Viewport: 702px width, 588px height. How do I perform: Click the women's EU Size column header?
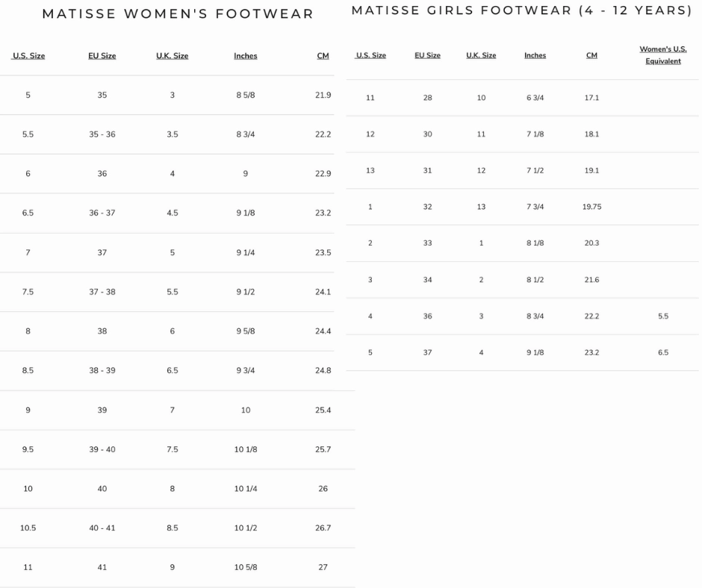pyautogui.click(x=102, y=56)
